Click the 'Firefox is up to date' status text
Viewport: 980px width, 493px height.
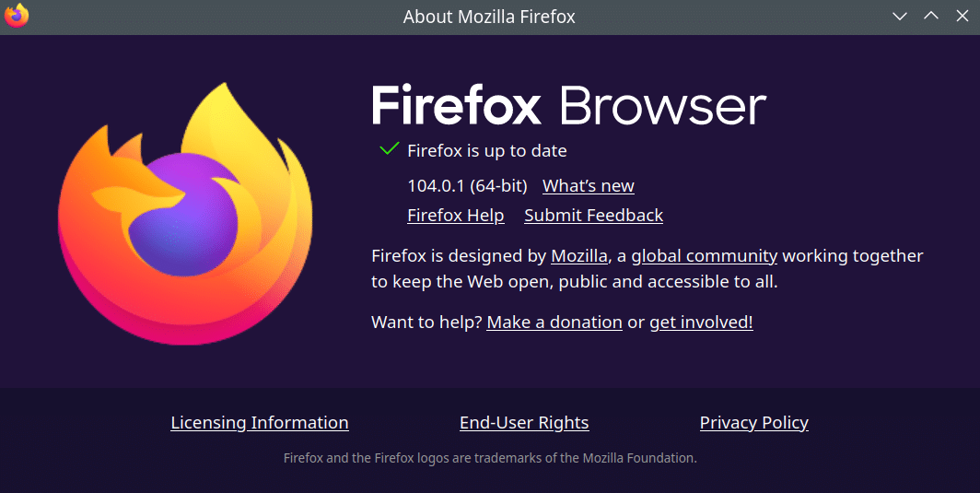coord(487,151)
